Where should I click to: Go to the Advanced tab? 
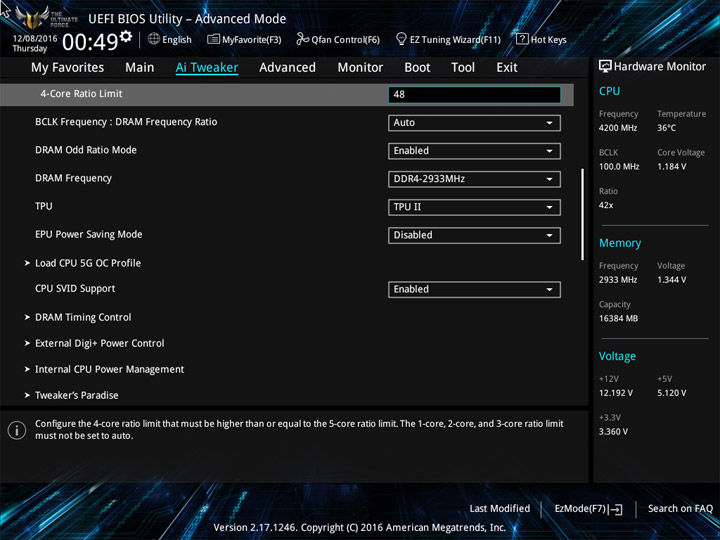click(287, 68)
